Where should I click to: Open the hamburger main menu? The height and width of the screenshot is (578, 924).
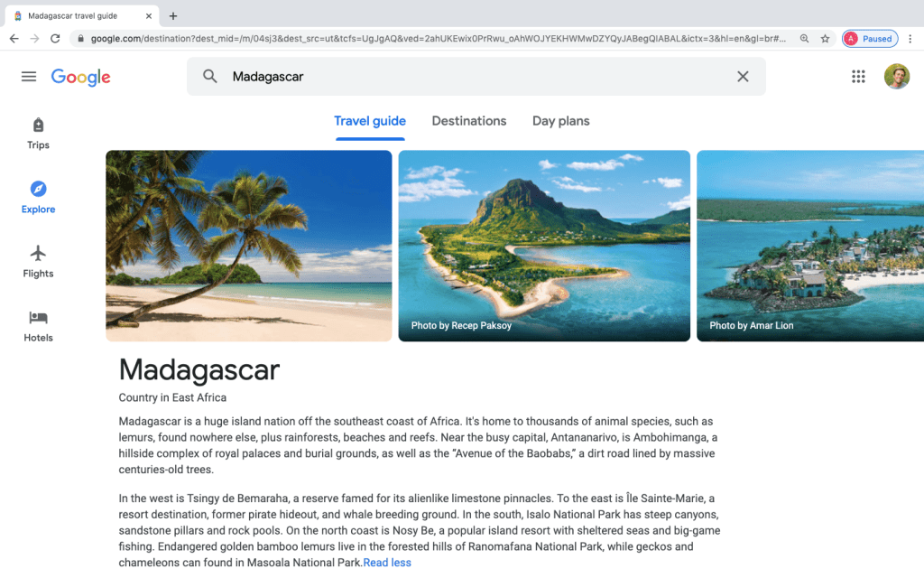click(x=29, y=77)
